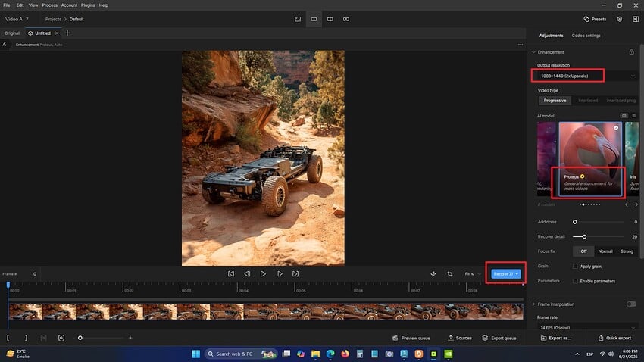644x362 pixels.
Task: Open the Help menu
Action: click(104, 5)
